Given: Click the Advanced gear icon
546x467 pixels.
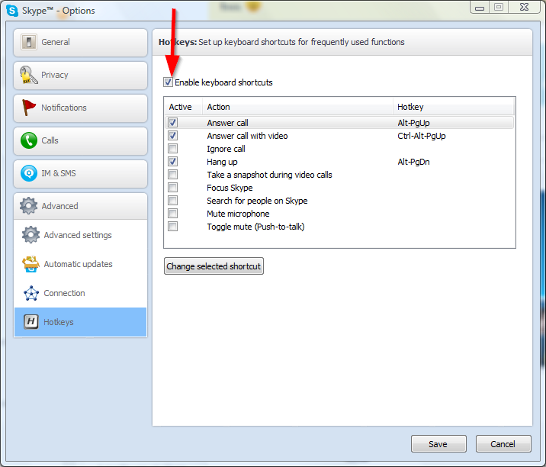Looking at the screenshot, I should pyautogui.click(x=29, y=206).
